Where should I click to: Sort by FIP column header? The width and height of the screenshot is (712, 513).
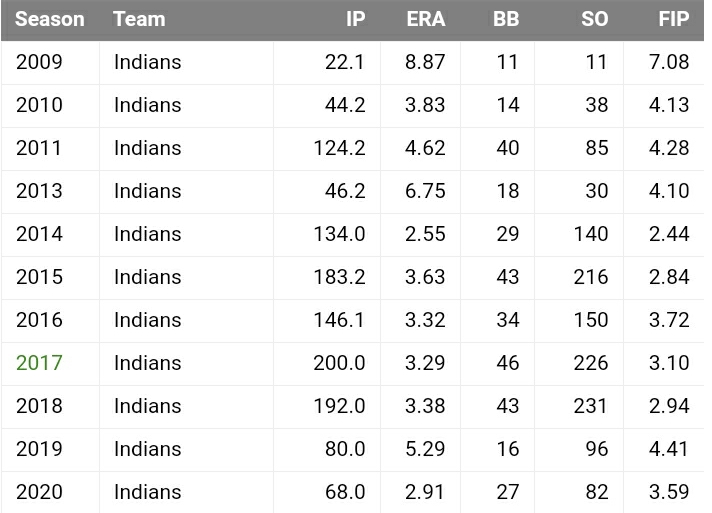pos(673,19)
